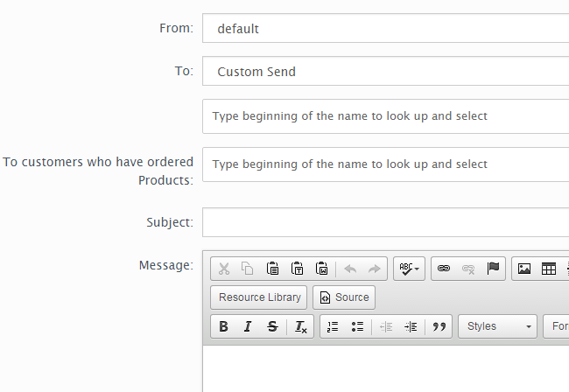The height and width of the screenshot is (392, 569).
Task: Switch to Source view
Action: click(344, 297)
